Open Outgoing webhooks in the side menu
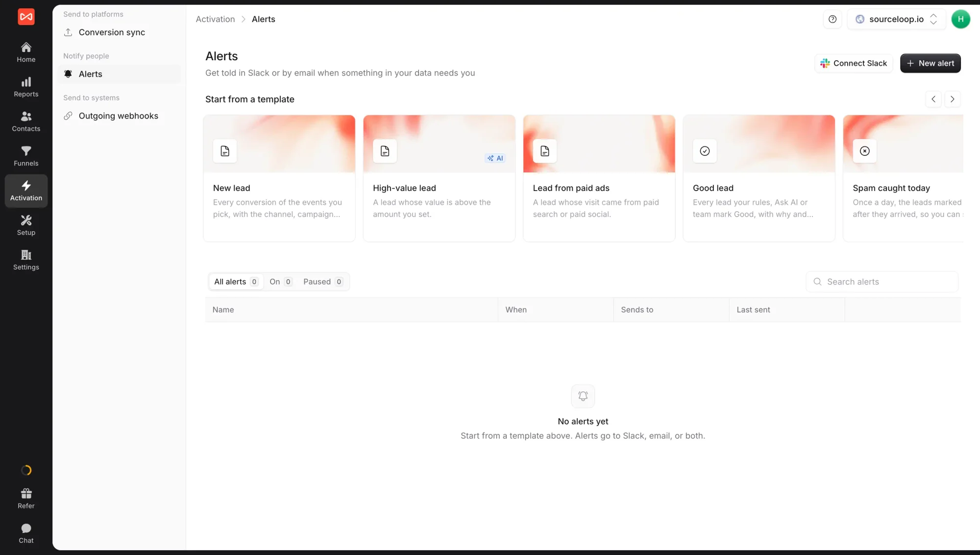This screenshot has width=980, height=555. (x=119, y=116)
